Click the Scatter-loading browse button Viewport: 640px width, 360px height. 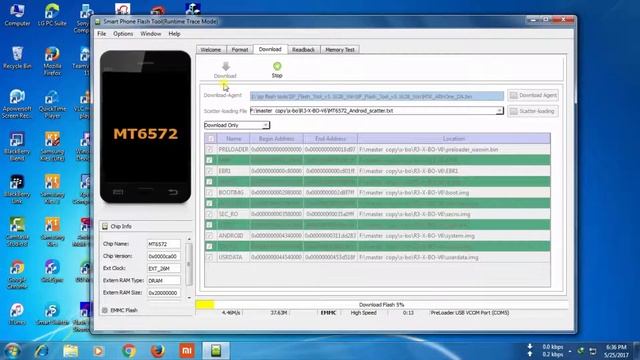click(533, 111)
